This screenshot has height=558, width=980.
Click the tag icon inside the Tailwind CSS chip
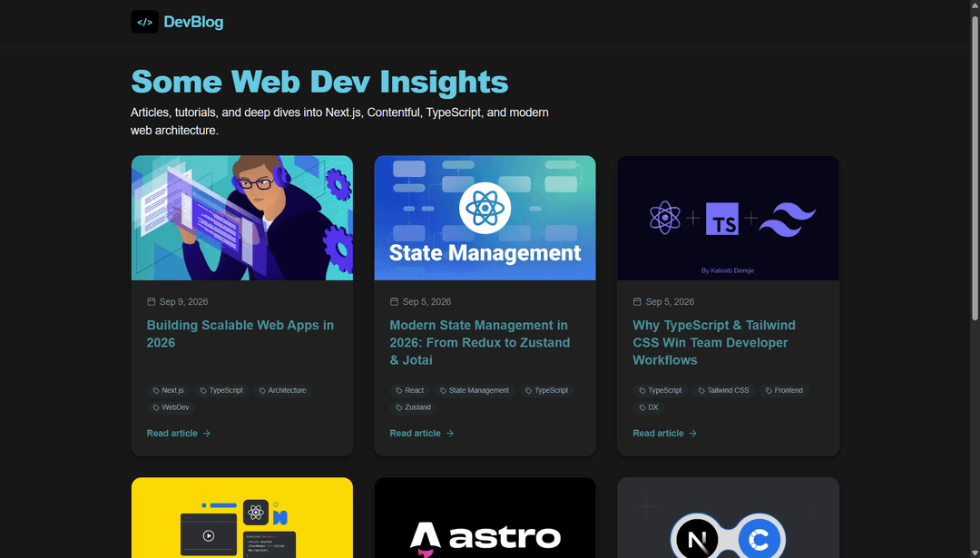701,390
